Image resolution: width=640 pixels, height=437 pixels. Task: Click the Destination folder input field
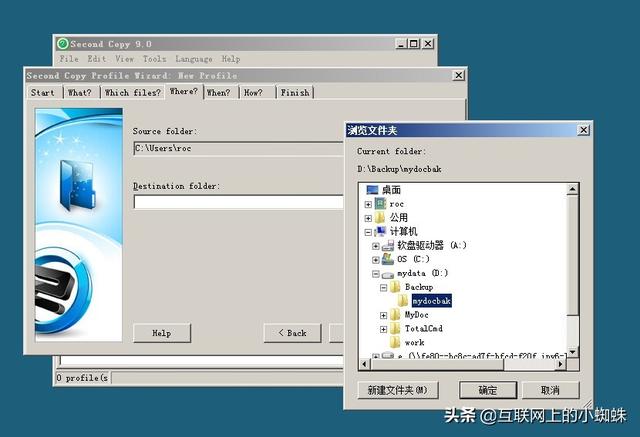[238, 202]
